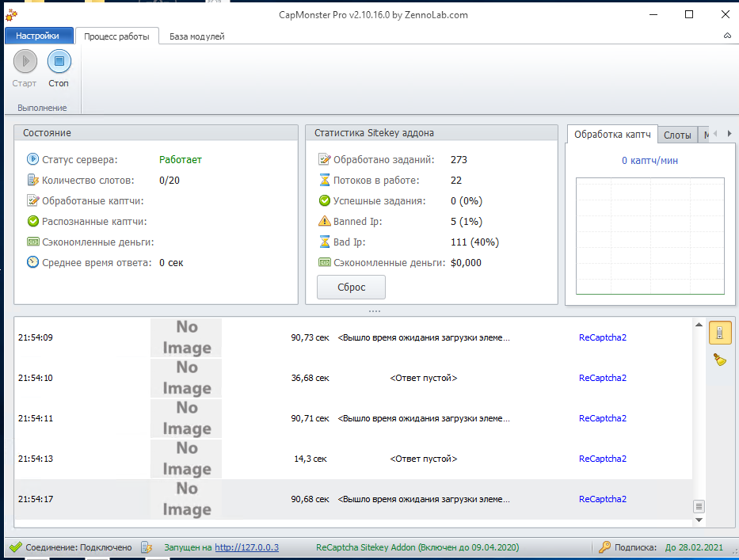Click the 0/20 slots value
Viewport: 739px width, 560px height.
click(x=170, y=180)
